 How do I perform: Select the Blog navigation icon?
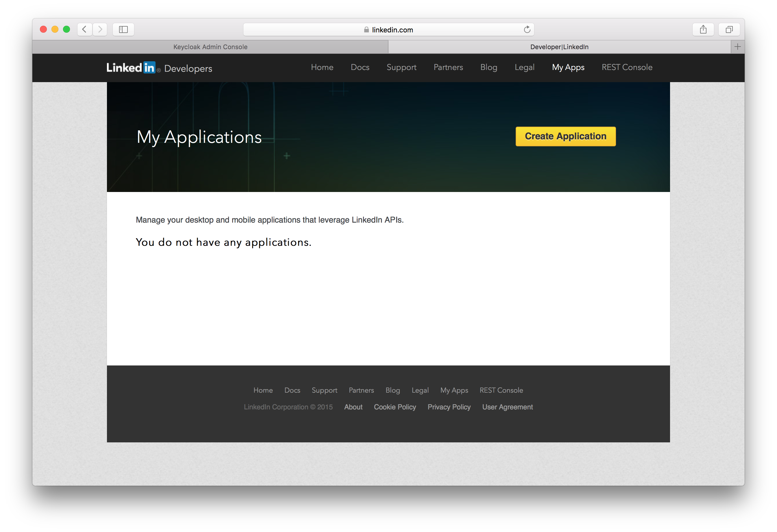point(488,67)
